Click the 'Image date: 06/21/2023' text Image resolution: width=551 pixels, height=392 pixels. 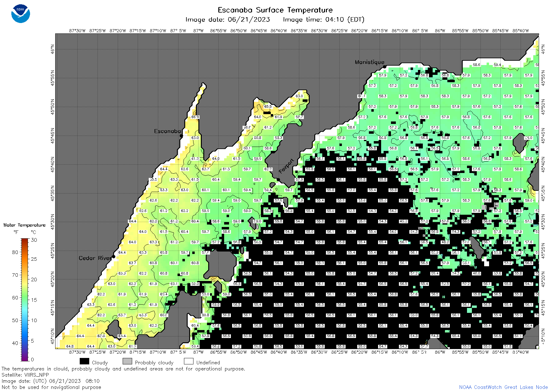228,20
